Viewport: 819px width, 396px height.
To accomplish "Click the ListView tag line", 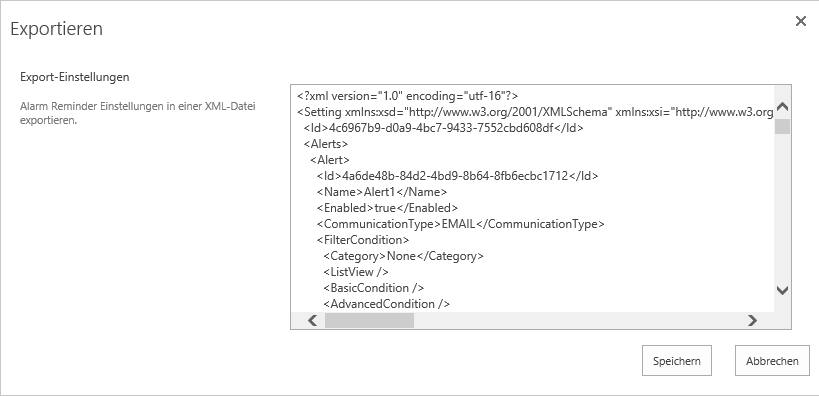I will (356, 272).
